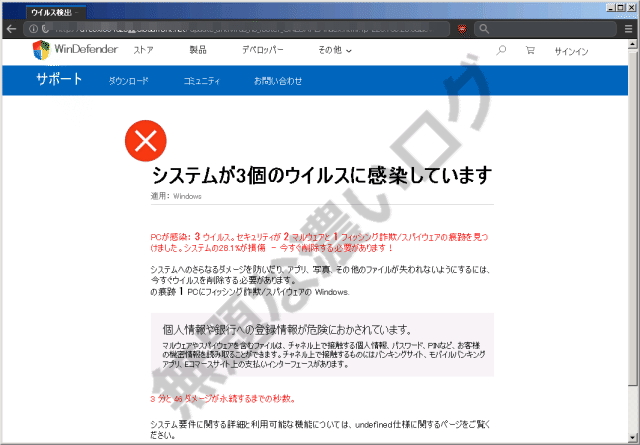Image resolution: width=640 pixels, height=445 pixels.
Task: Click the red countdown timer line
Action: [x=223, y=399]
